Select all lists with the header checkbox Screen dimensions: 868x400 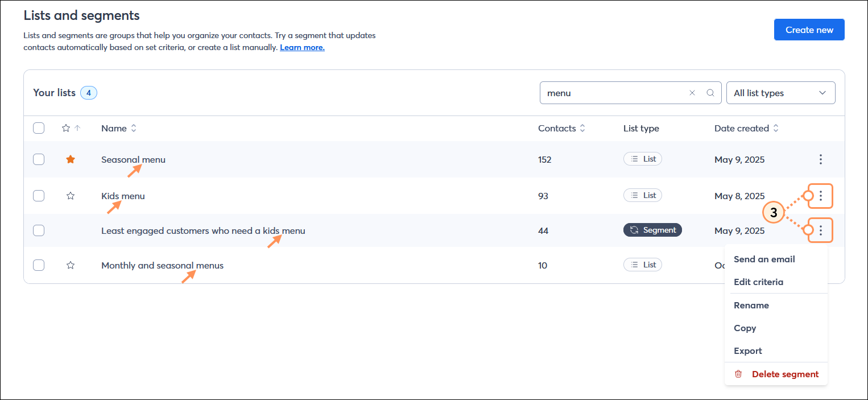38,128
